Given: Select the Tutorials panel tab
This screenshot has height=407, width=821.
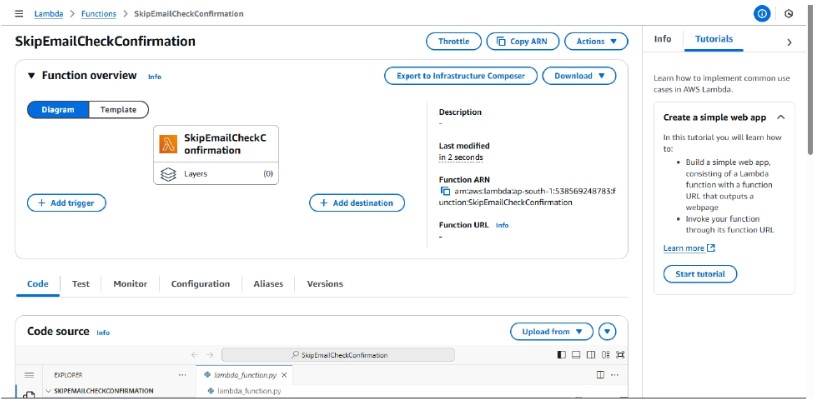Looking at the screenshot, I should [714, 39].
